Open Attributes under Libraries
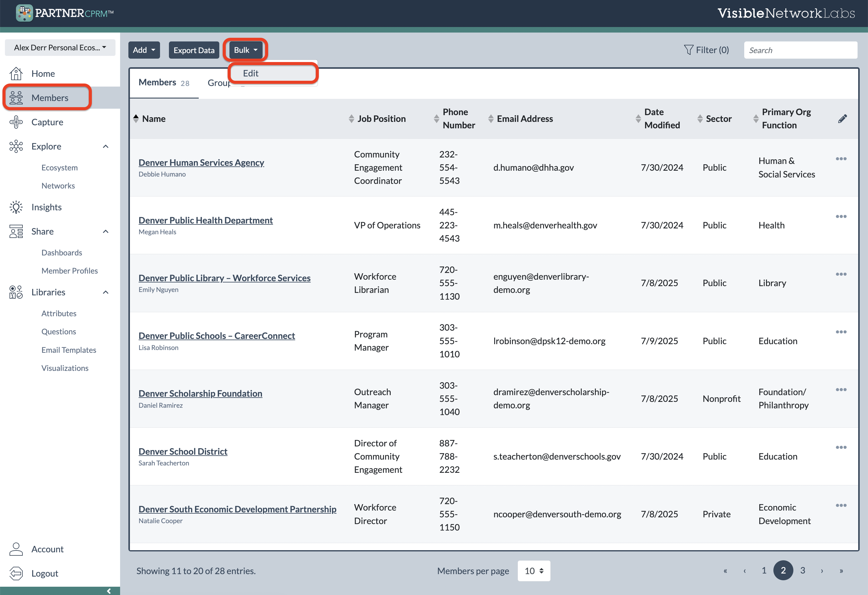Image resolution: width=868 pixels, height=595 pixels. (59, 313)
